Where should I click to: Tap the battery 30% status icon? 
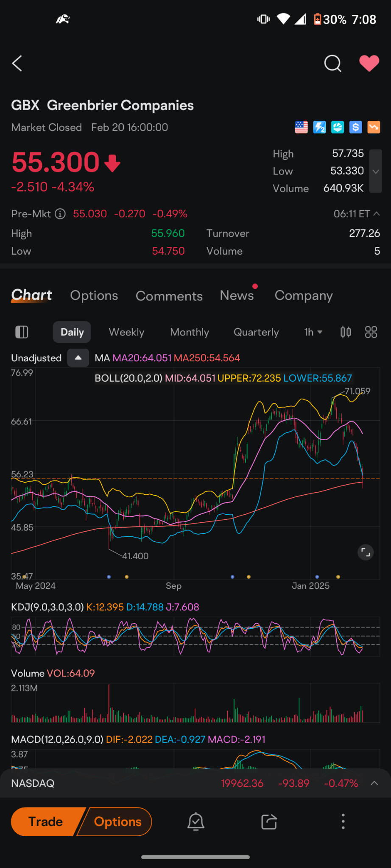[x=330, y=19]
